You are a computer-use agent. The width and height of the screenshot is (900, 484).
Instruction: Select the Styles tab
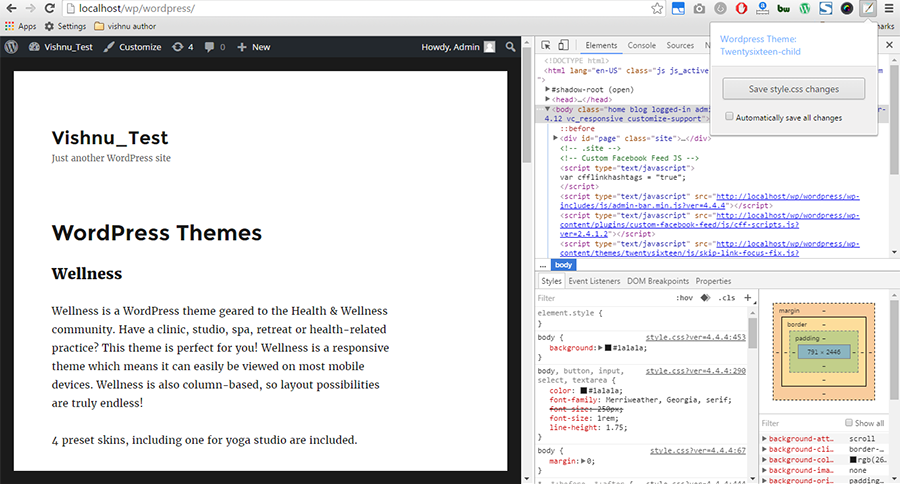(551, 281)
